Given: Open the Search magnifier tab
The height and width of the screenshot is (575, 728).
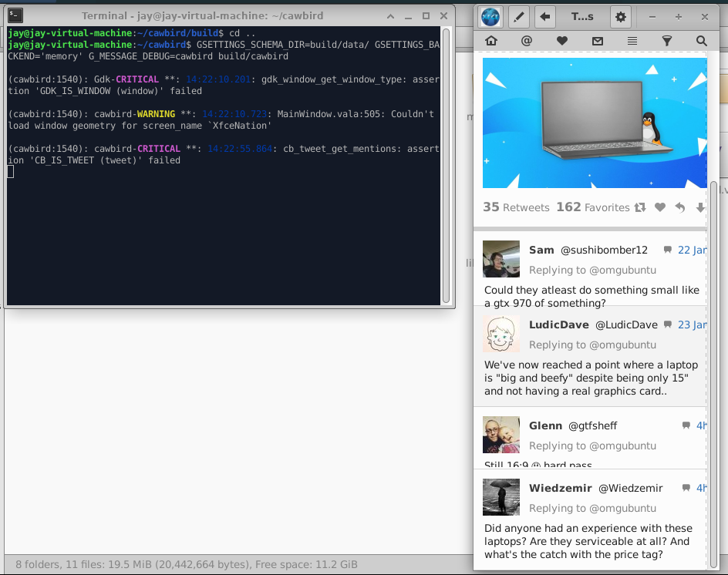Looking at the screenshot, I should pos(702,41).
